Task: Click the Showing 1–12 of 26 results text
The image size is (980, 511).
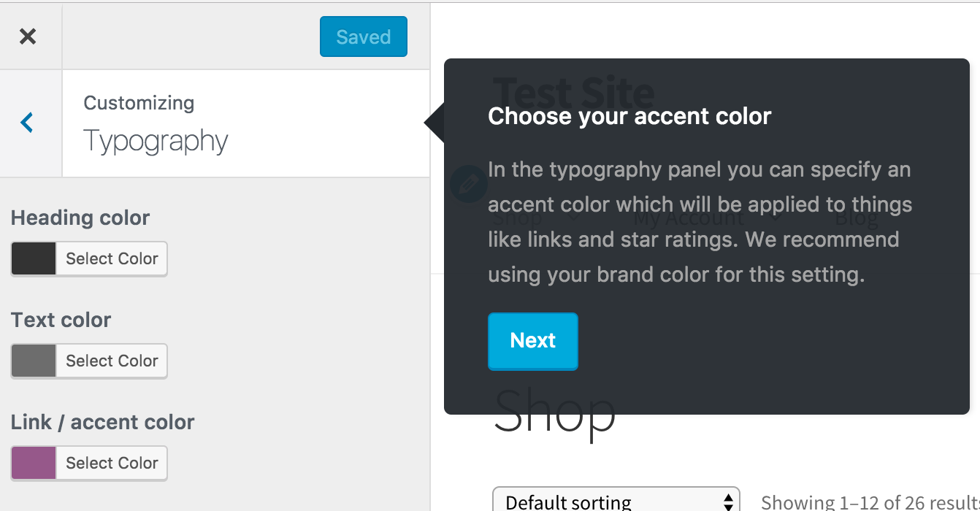Action: (x=870, y=502)
